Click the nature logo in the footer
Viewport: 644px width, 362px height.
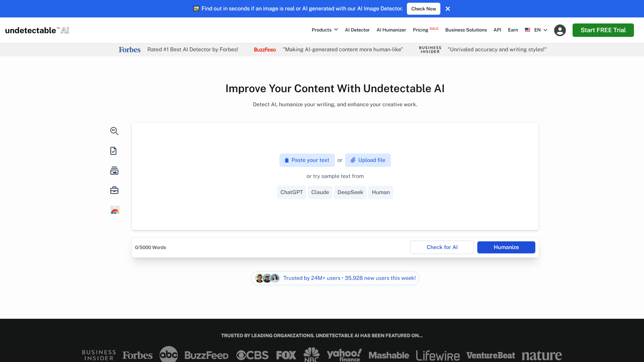[542, 355]
